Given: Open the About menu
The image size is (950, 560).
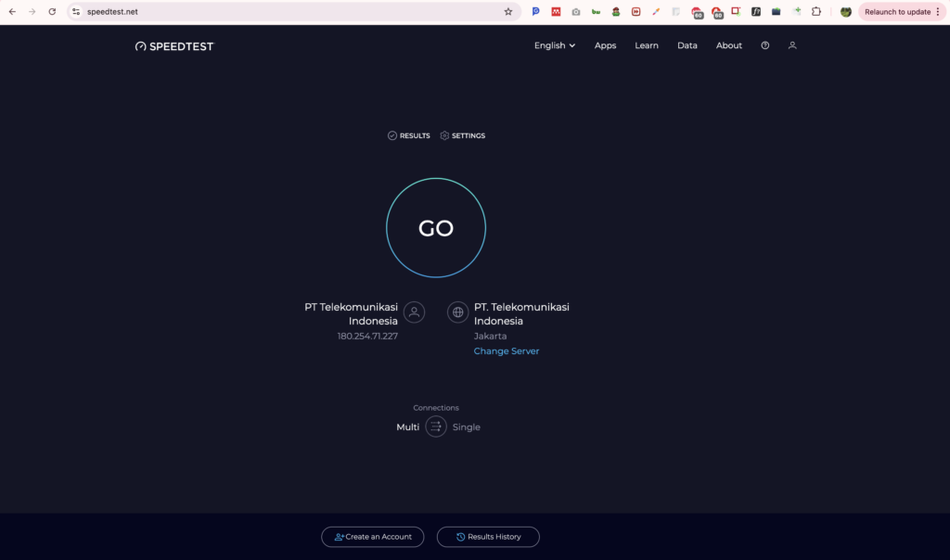Looking at the screenshot, I should coord(729,45).
